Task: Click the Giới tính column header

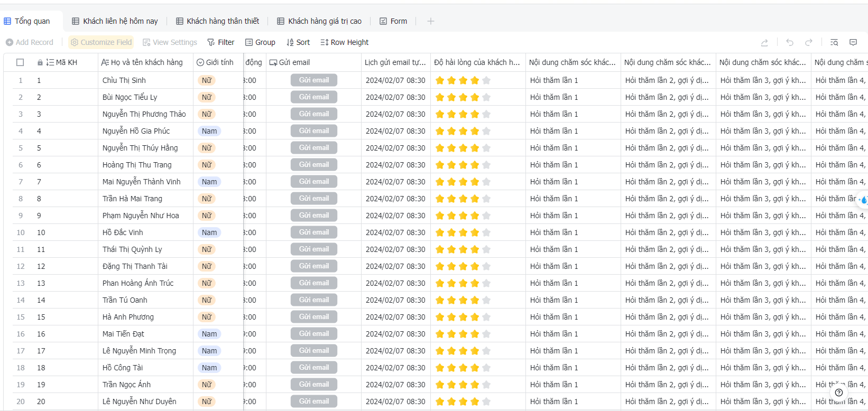Action: coord(218,62)
